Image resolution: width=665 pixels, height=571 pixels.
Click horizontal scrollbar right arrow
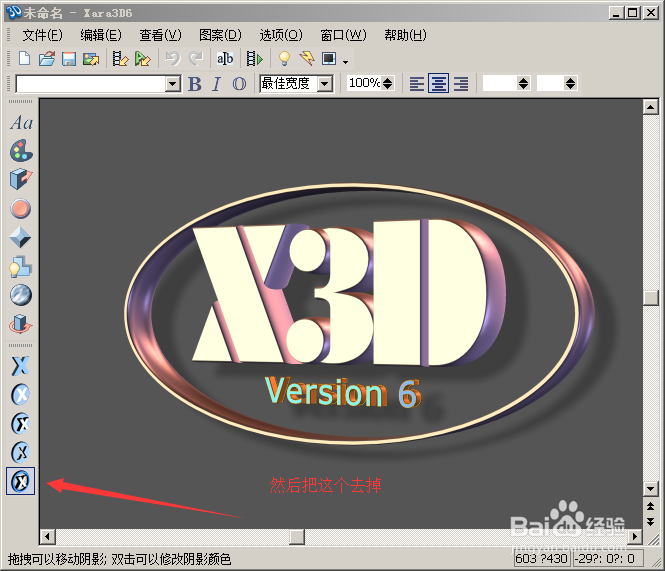pos(634,537)
